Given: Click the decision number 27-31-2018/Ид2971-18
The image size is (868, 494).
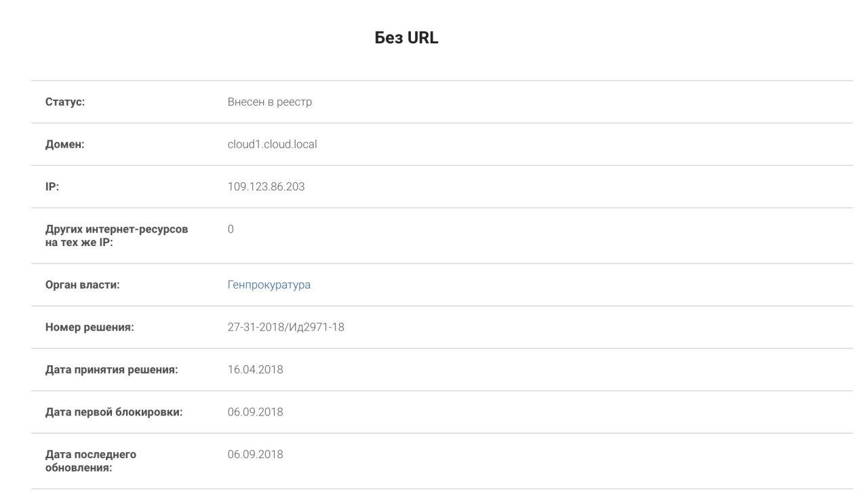Looking at the screenshot, I should [x=285, y=327].
